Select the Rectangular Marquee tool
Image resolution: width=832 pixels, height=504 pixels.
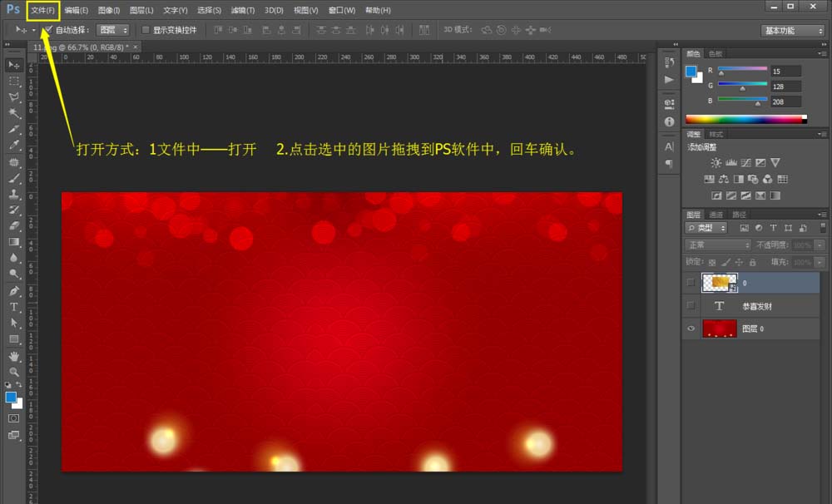[14, 82]
